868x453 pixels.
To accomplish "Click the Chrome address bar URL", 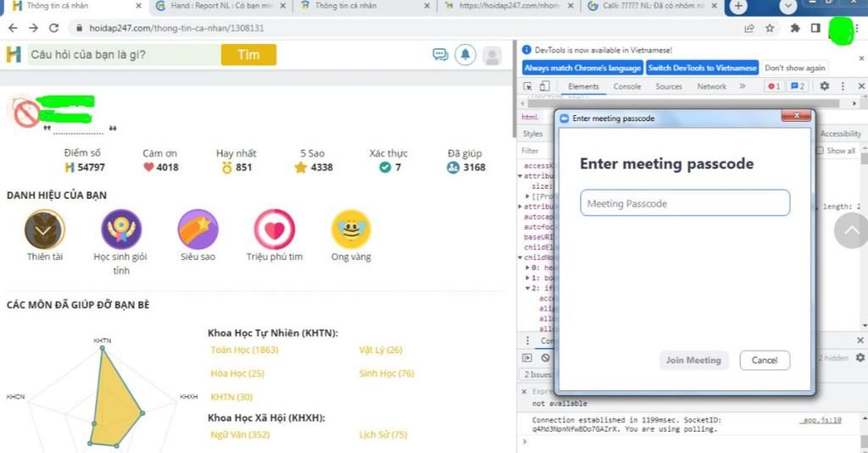I will (x=176, y=28).
